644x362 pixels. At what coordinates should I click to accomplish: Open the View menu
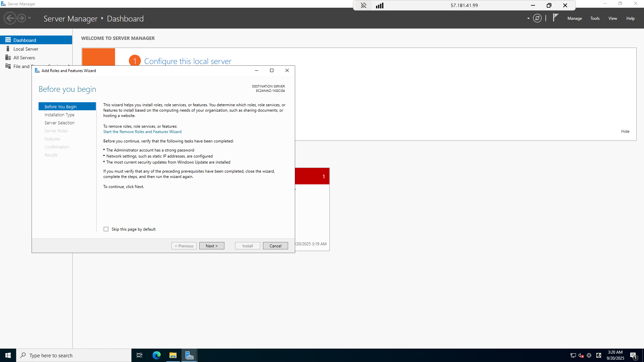pos(612,18)
